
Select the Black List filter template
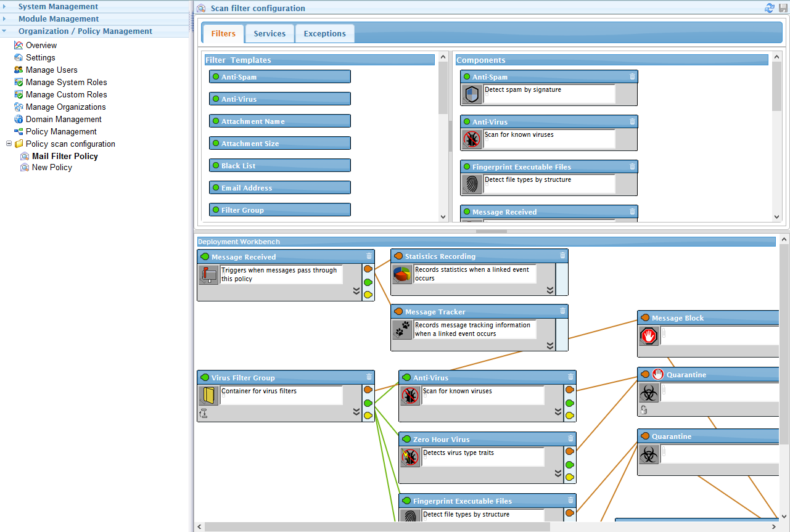[x=279, y=165]
